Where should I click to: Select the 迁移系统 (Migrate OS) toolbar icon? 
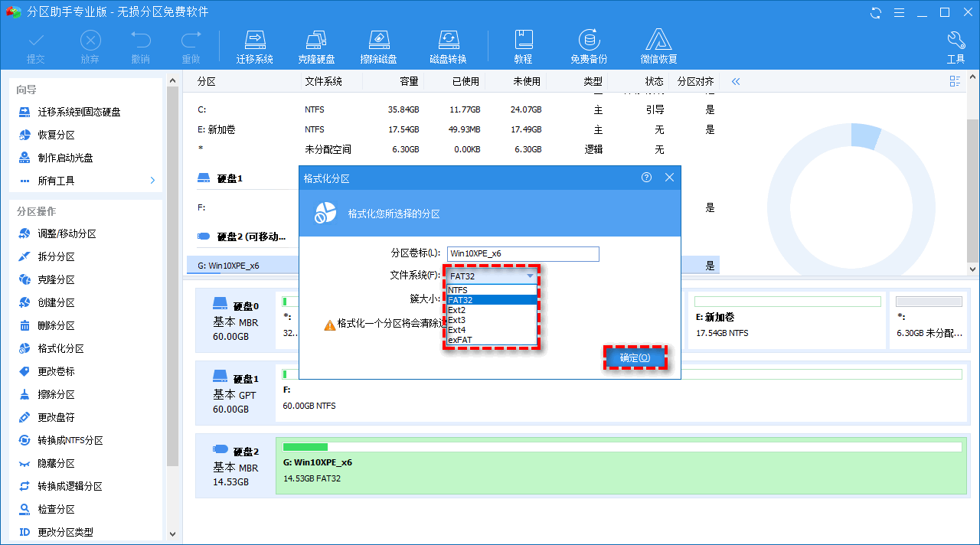click(x=255, y=44)
